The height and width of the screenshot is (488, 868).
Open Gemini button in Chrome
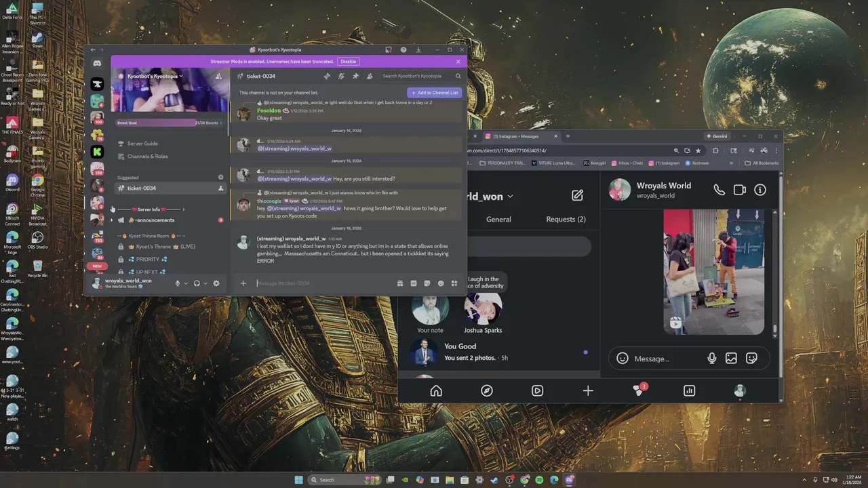point(717,136)
